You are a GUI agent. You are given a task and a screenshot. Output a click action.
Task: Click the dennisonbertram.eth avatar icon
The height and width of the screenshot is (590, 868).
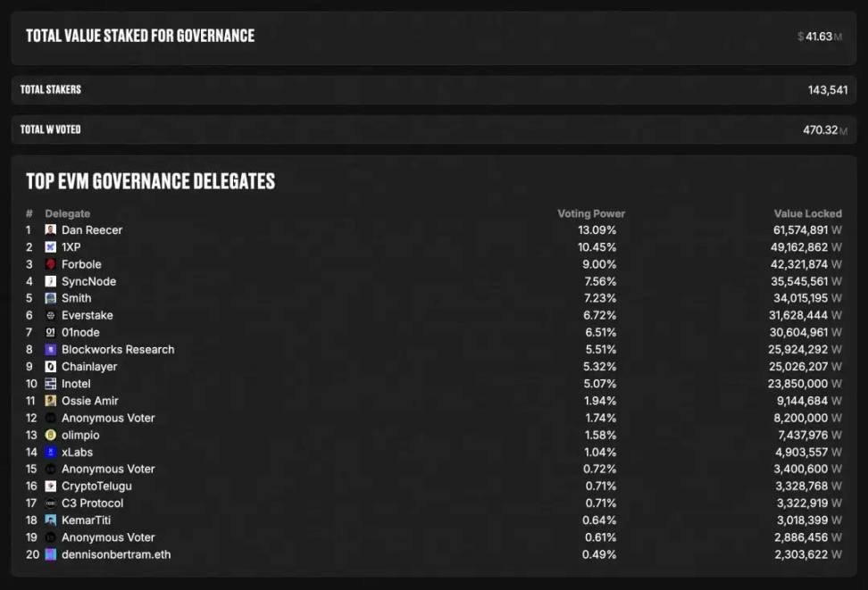coord(51,554)
